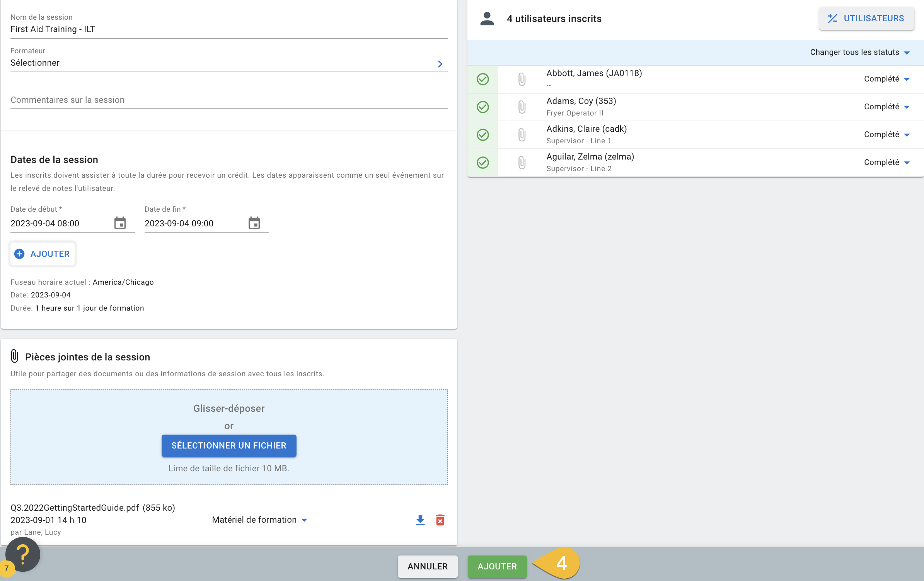Click the name Aguilar, Zelma (zelma)
This screenshot has width=924, height=581.
[x=590, y=156]
